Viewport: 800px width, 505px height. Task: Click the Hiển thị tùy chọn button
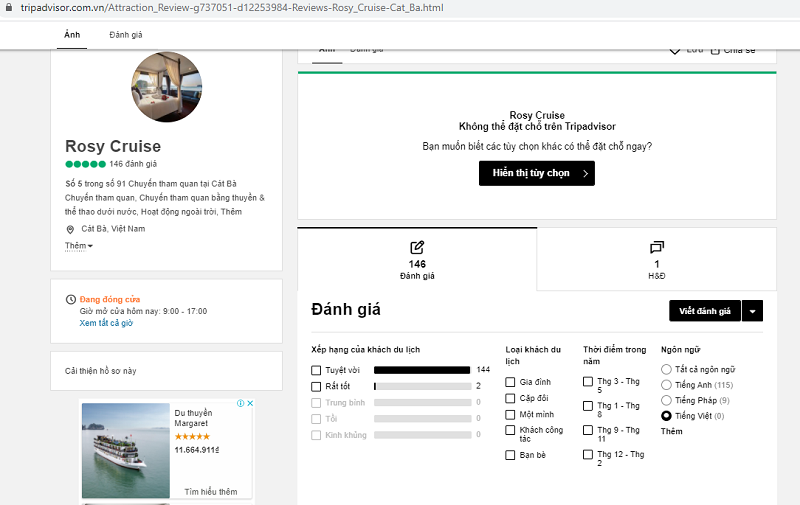537,173
